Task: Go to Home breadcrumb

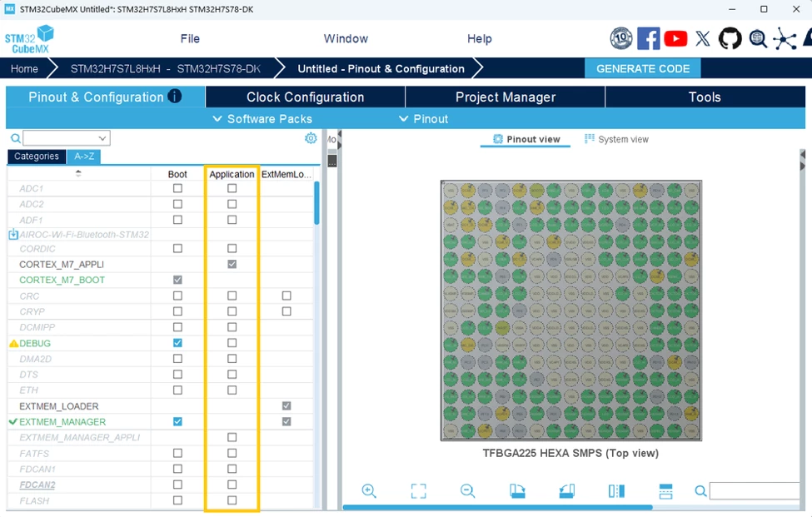Action: click(x=24, y=69)
